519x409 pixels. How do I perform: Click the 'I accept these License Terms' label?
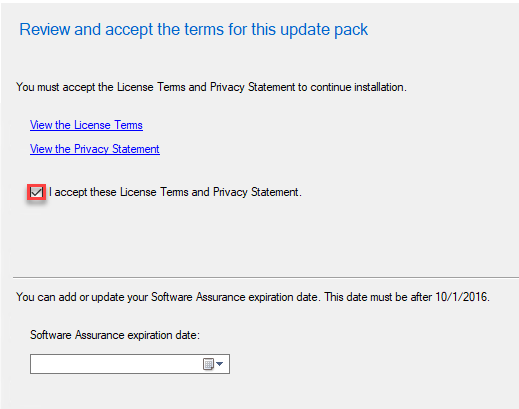(x=175, y=192)
